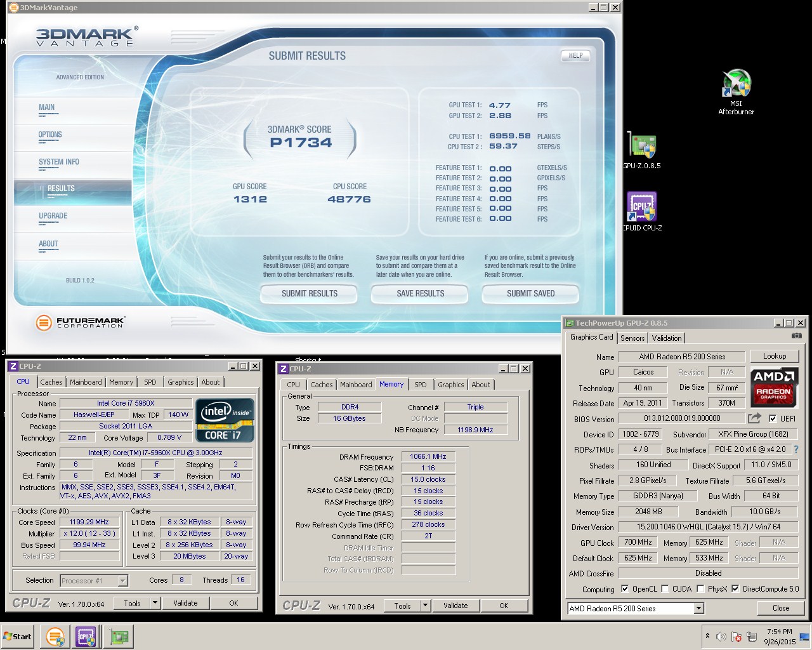Click the SUBMIT RESULTS button
Screen dimensions: 812x650
(x=310, y=293)
